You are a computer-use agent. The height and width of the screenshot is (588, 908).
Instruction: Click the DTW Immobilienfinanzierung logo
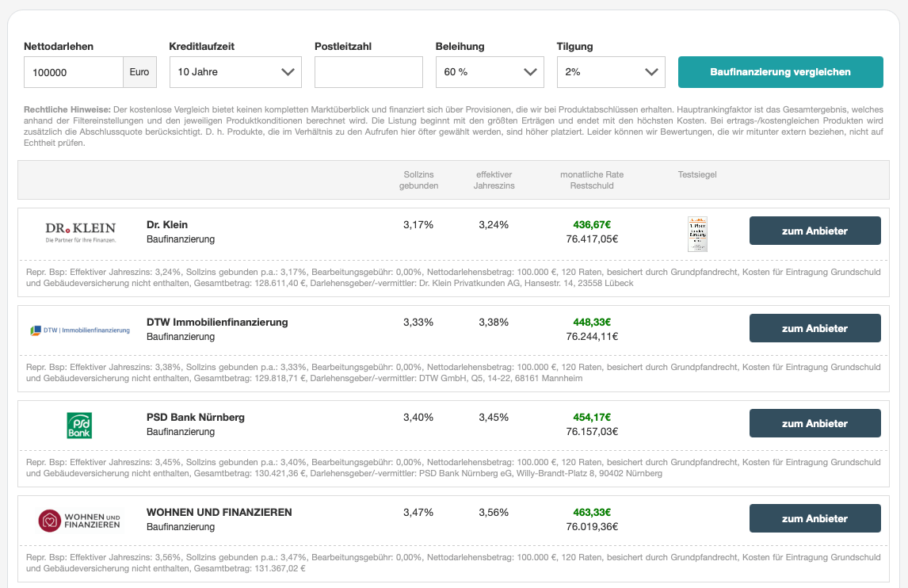[x=80, y=330]
